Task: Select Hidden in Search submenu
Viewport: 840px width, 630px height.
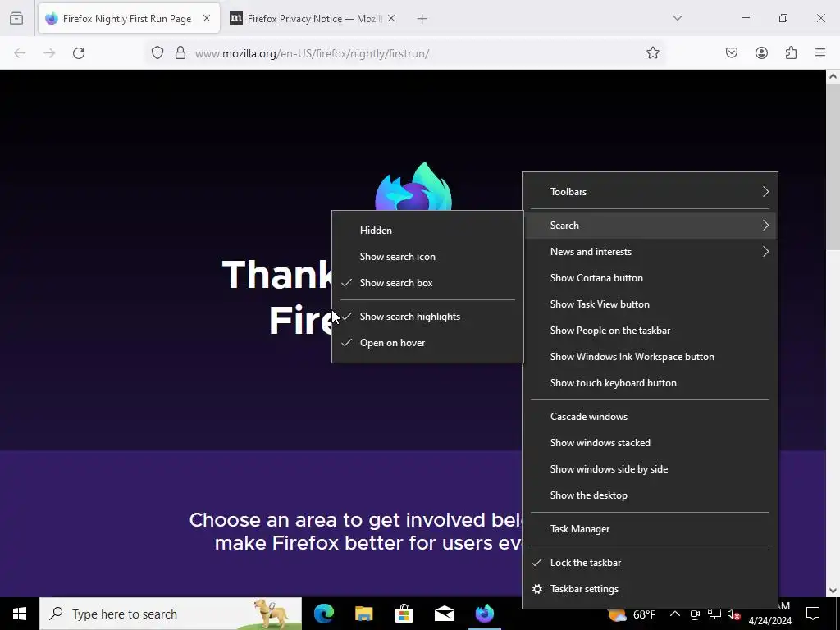Action: point(427,231)
